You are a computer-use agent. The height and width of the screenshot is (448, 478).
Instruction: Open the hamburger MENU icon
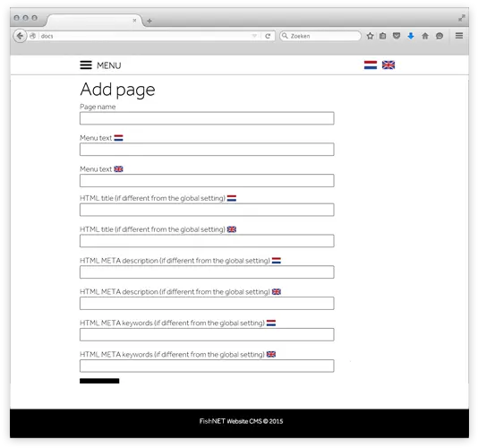coord(86,65)
